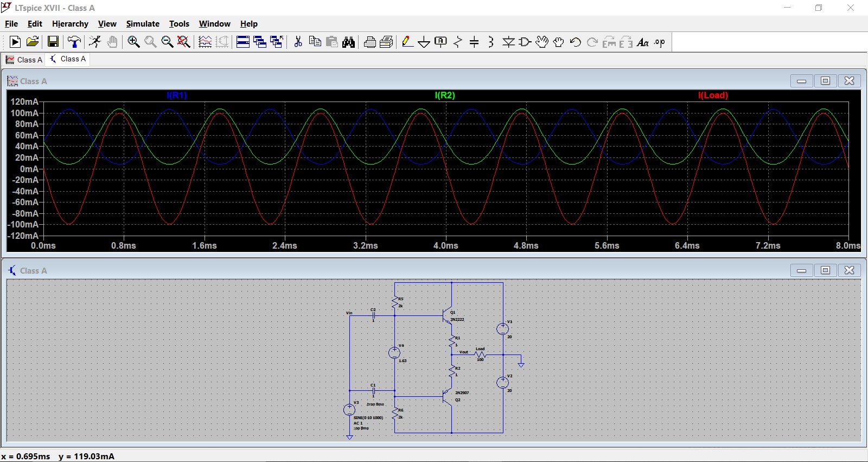Click the green I(R2) trace label
This screenshot has width=868, height=462.
click(445, 95)
